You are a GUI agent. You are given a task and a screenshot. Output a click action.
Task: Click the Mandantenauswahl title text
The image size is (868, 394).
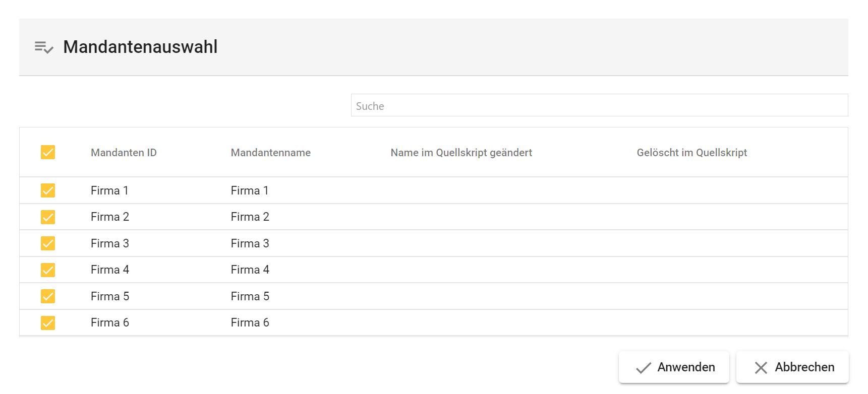[140, 47]
